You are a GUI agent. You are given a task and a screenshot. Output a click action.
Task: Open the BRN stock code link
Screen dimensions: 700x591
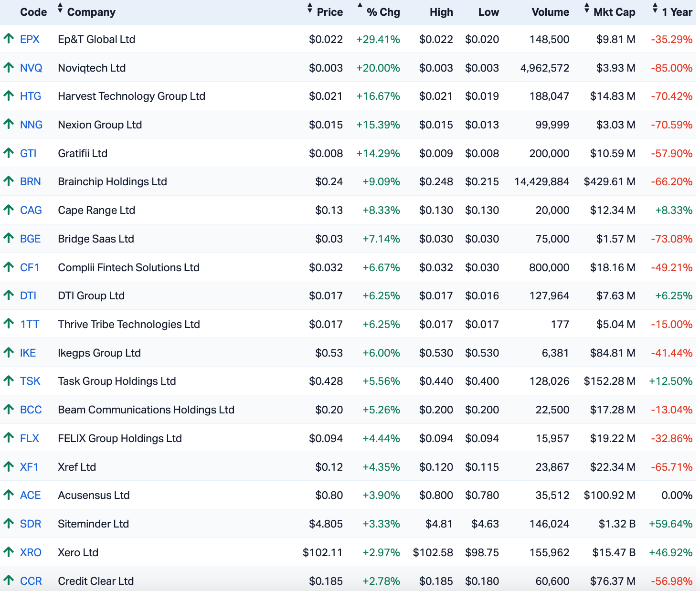[x=31, y=181]
